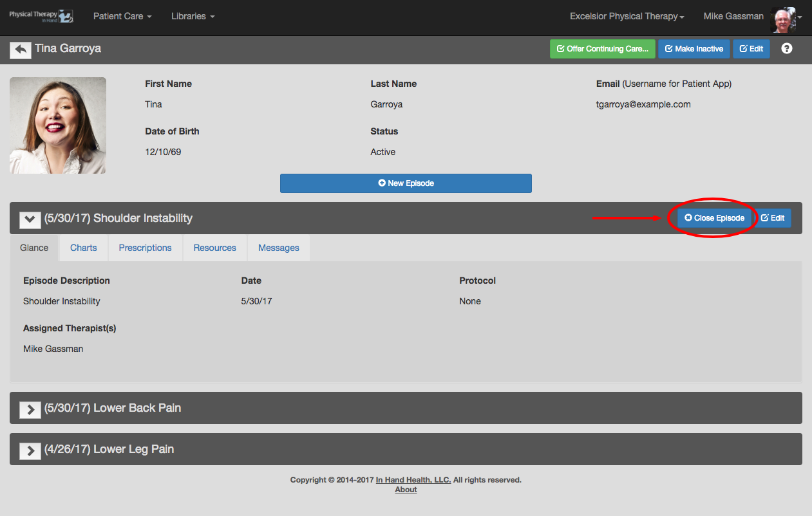This screenshot has height=516, width=812.
Task: Open the Libraries dropdown menu
Action: (193, 16)
